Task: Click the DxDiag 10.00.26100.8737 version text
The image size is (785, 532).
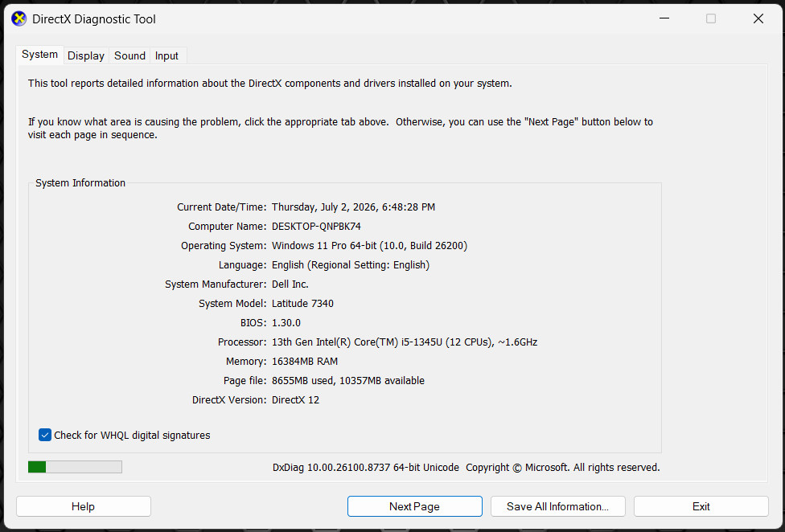Action: (x=365, y=468)
